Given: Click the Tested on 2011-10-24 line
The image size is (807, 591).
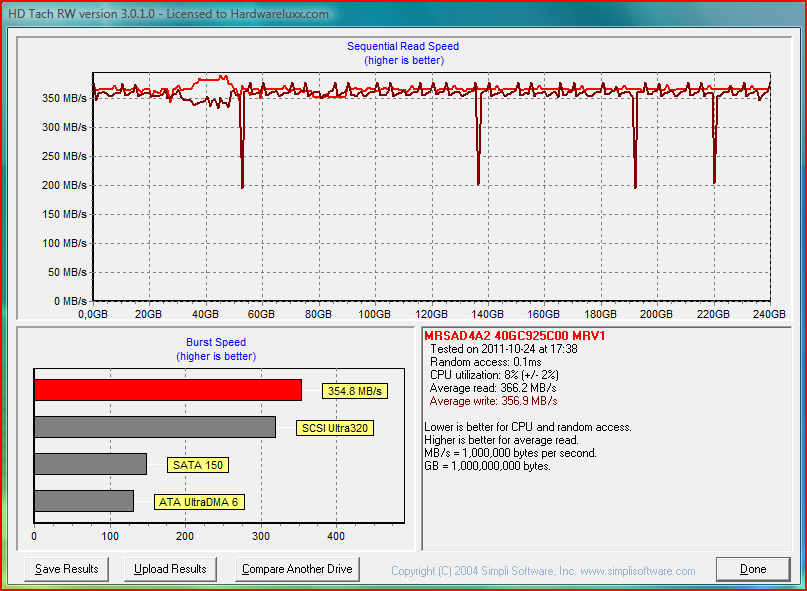Looking at the screenshot, I should (x=503, y=349).
